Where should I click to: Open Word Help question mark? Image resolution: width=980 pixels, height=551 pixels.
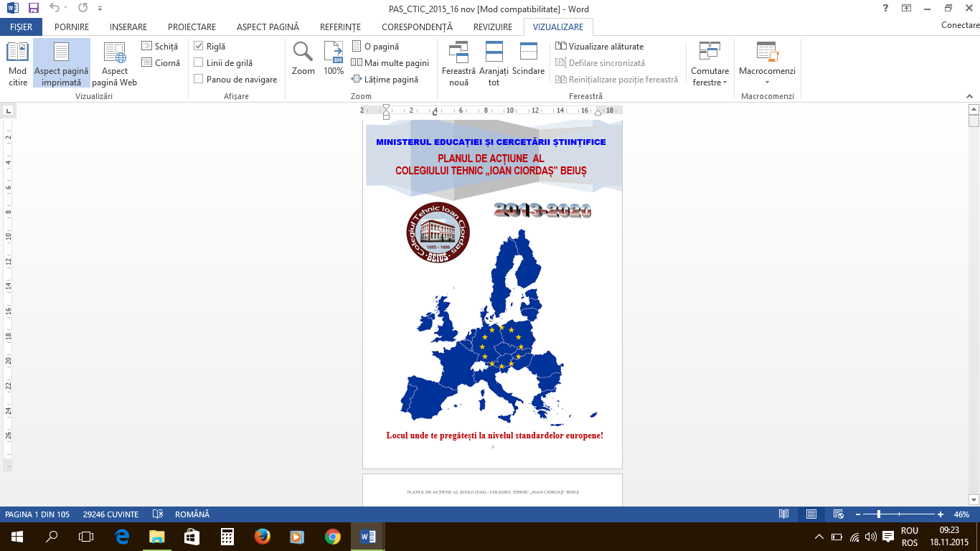click(x=887, y=8)
